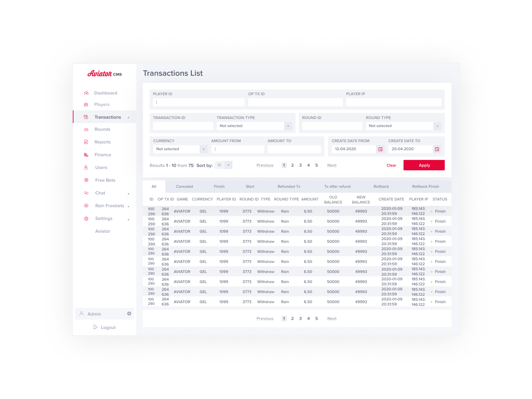Click the Aviator CMS logo
The image size is (532, 399).
click(x=104, y=74)
